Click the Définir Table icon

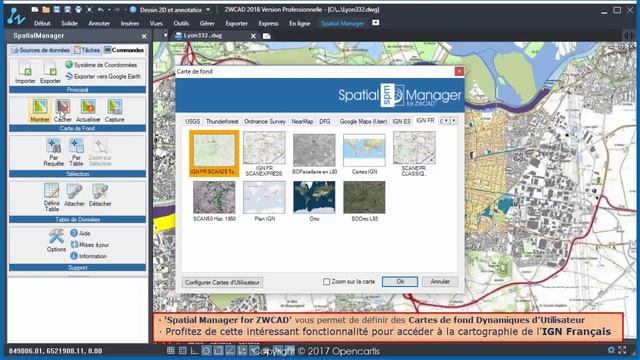coord(52,198)
